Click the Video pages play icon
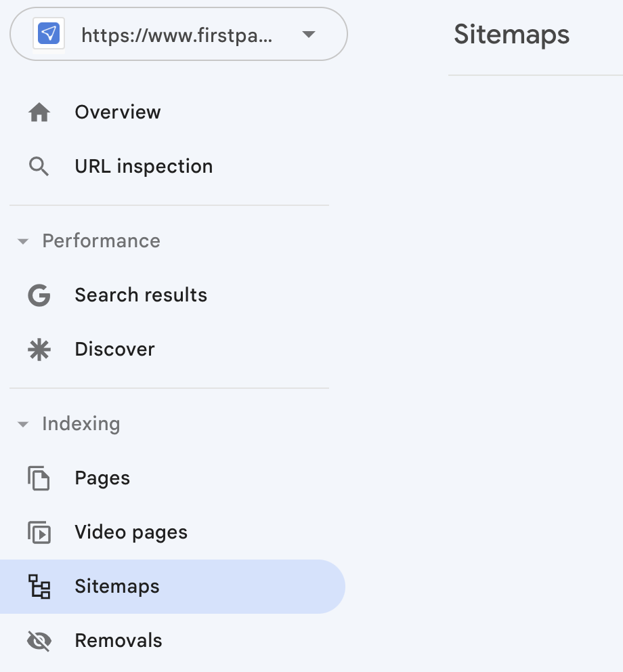 coord(39,532)
